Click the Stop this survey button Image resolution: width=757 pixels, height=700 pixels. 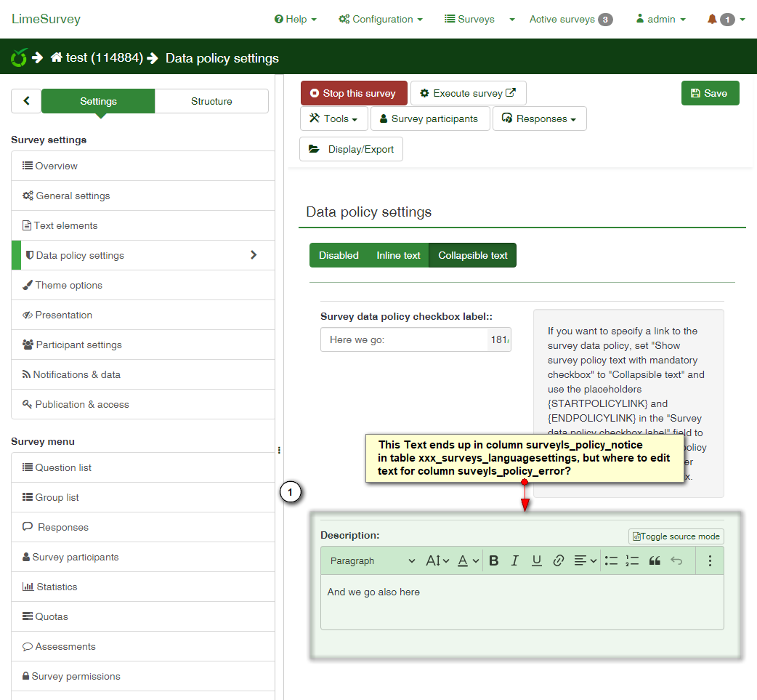(x=354, y=93)
